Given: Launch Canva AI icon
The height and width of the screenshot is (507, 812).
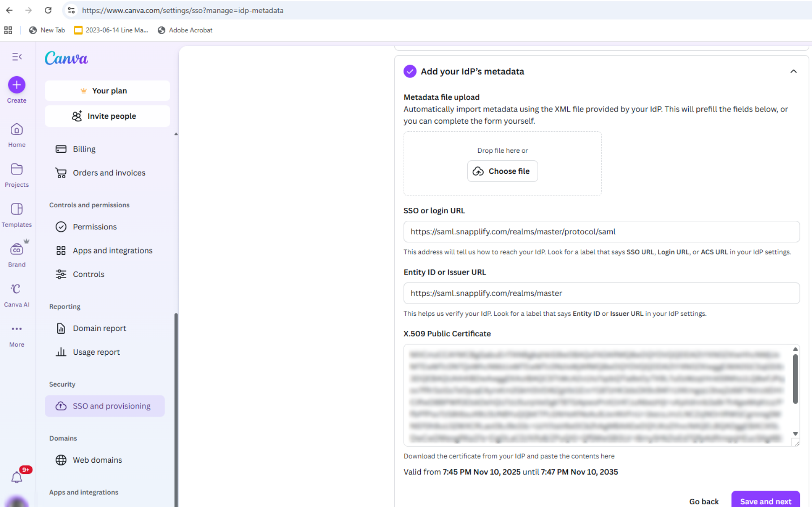Looking at the screenshot, I should tap(17, 289).
